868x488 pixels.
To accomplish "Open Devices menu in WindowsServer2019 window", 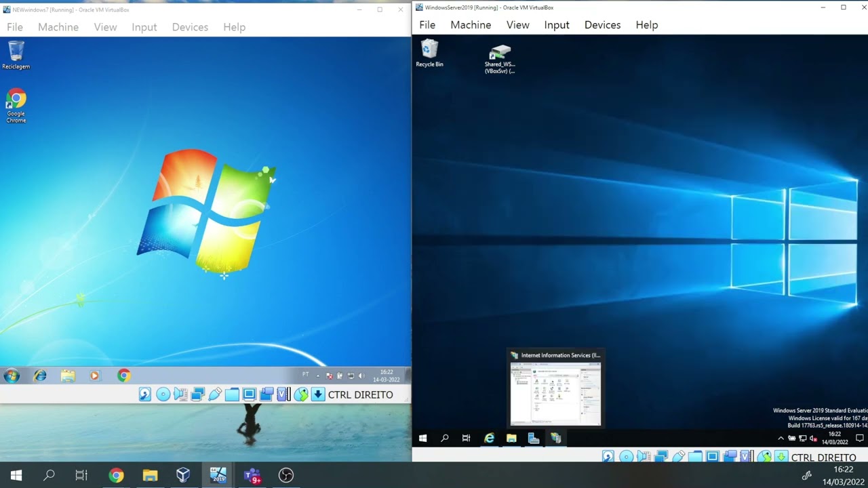I will click(602, 25).
